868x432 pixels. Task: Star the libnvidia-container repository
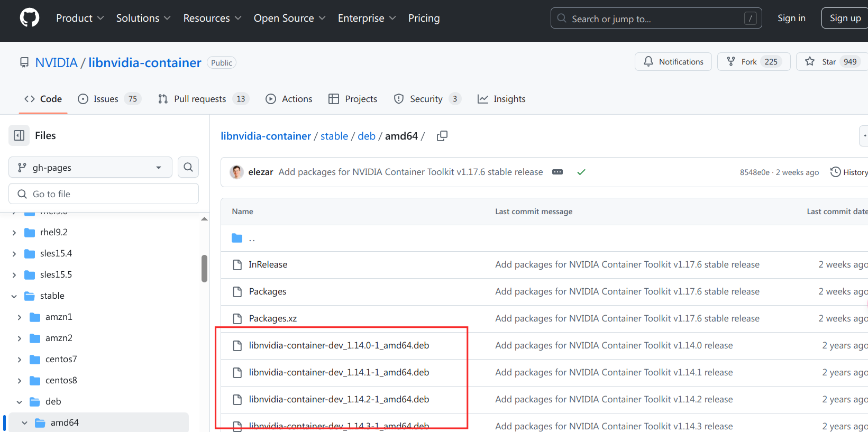(828, 62)
